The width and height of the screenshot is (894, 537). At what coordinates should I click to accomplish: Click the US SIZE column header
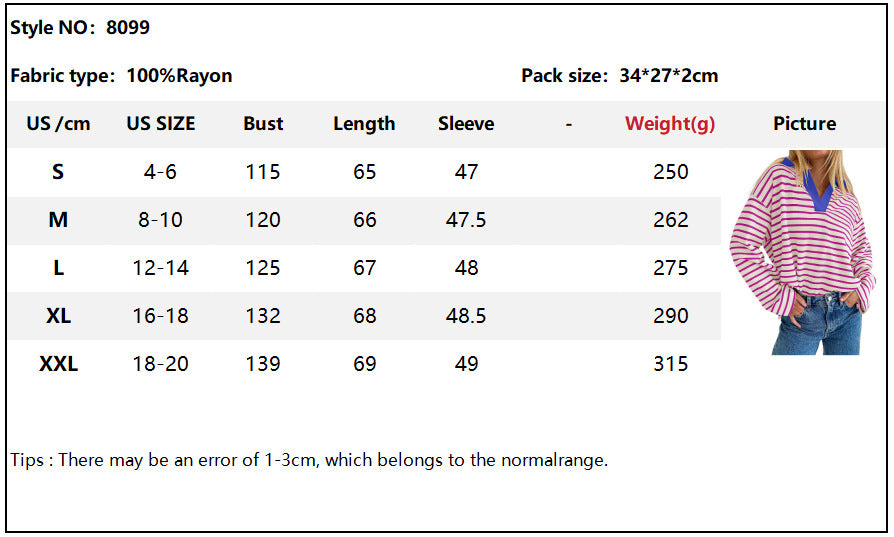pyautogui.click(x=161, y=124)
